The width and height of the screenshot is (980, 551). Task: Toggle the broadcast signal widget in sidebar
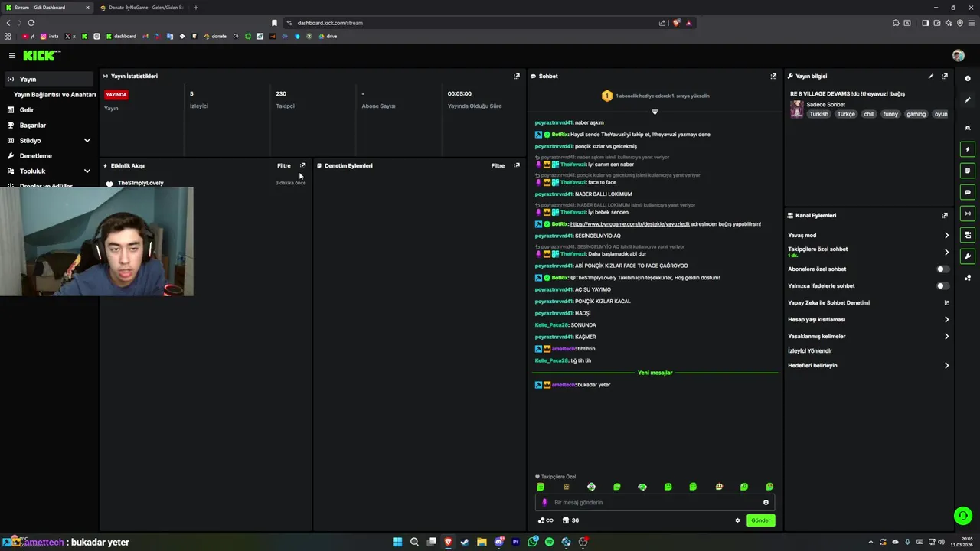pos(968,214)
